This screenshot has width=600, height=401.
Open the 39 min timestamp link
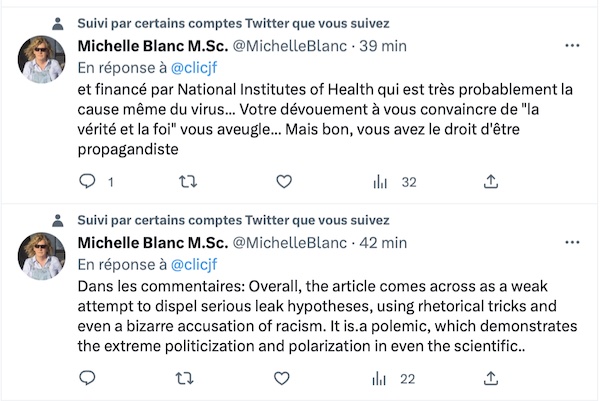click(x=383, y=46)
